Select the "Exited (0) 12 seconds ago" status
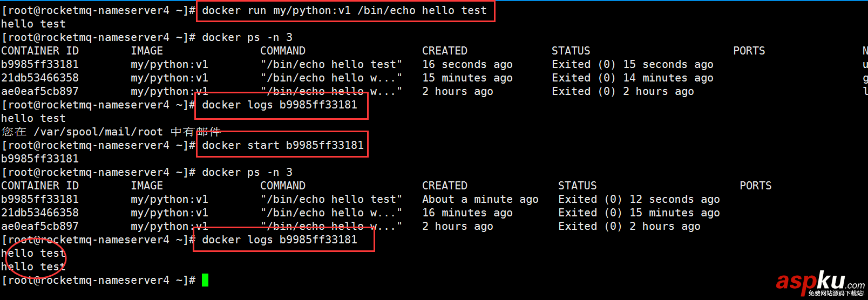This screenshot has width=868, height=300. [639, 199]
